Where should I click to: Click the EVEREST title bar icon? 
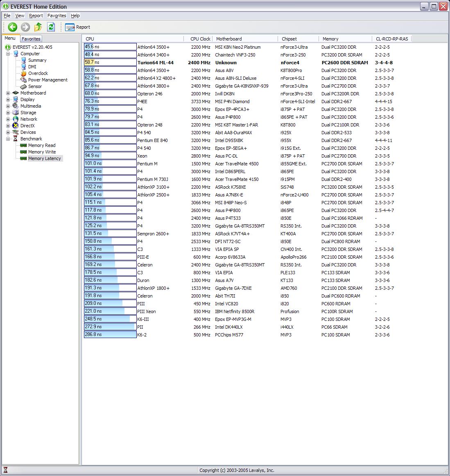[x=5, y=7]
